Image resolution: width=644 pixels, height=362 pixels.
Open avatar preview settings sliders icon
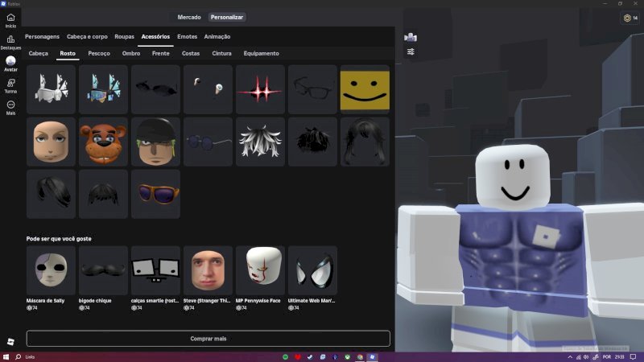[411, 51]
